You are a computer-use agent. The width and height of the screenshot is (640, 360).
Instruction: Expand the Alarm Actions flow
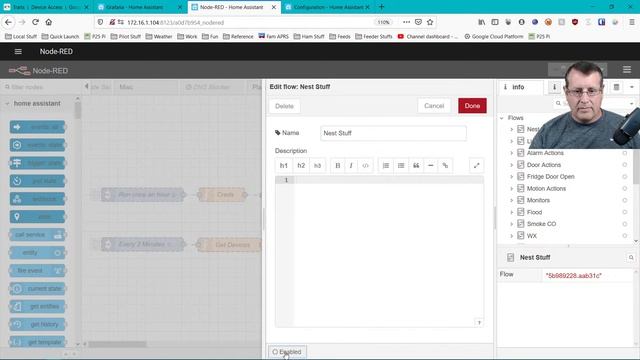click(511, 153)
